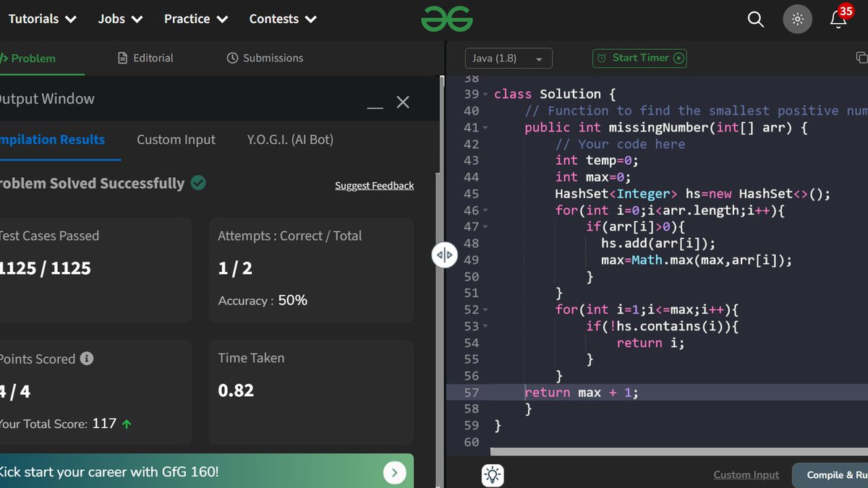The height and width of the screenshot is (488, 868).
Task: Click the Start Timer button
Action: (639, 58)
